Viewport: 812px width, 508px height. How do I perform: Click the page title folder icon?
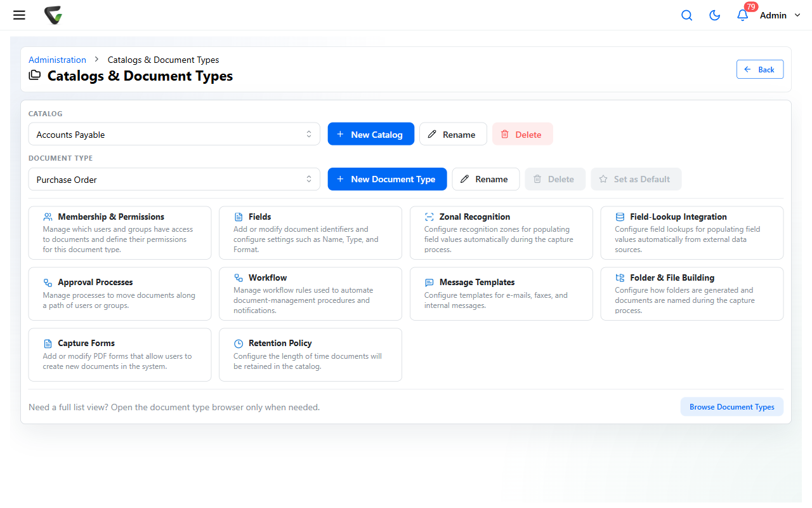35,76
